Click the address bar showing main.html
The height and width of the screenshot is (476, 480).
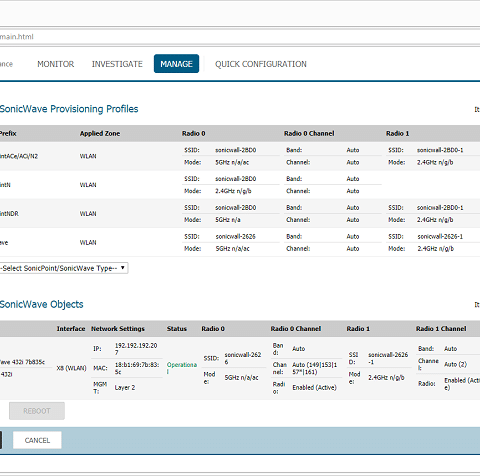coord(240,37)
